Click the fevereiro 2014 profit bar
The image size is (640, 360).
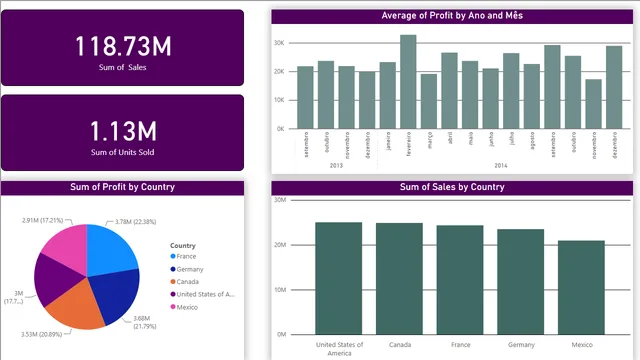(x=408, y=82)
